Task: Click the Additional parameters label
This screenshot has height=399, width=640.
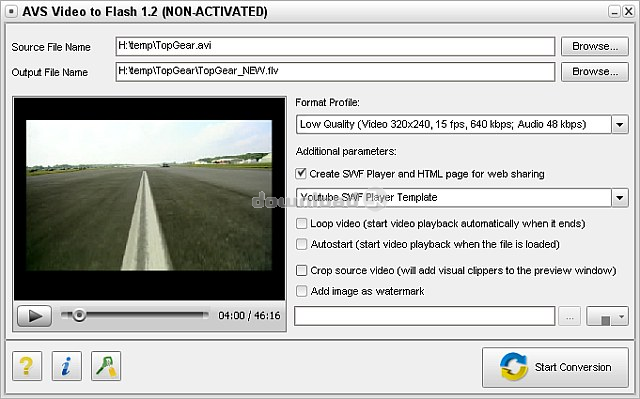Action: pos(346,151)
